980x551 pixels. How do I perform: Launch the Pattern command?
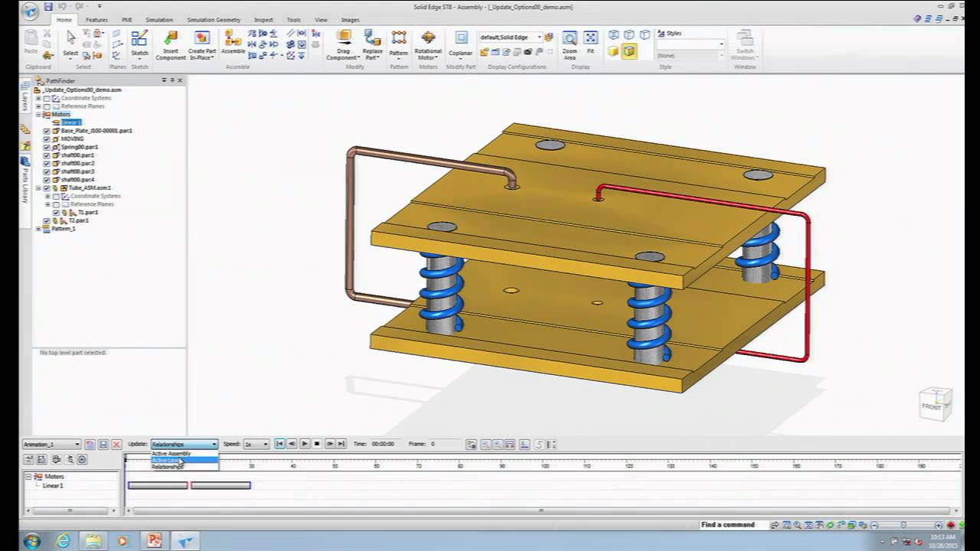click(399, 45)
